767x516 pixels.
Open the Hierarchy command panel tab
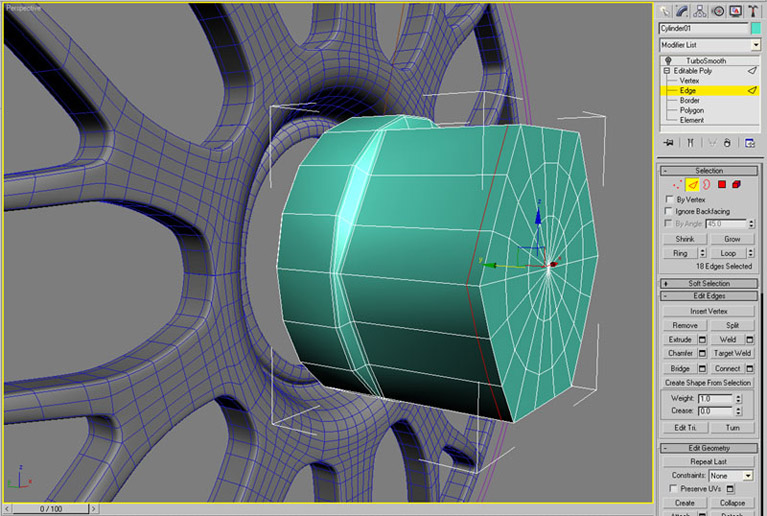(700, 11)
